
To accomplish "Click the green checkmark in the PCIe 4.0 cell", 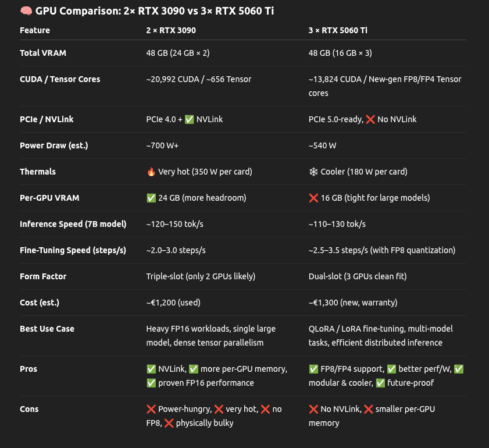I will click(189, 119).
